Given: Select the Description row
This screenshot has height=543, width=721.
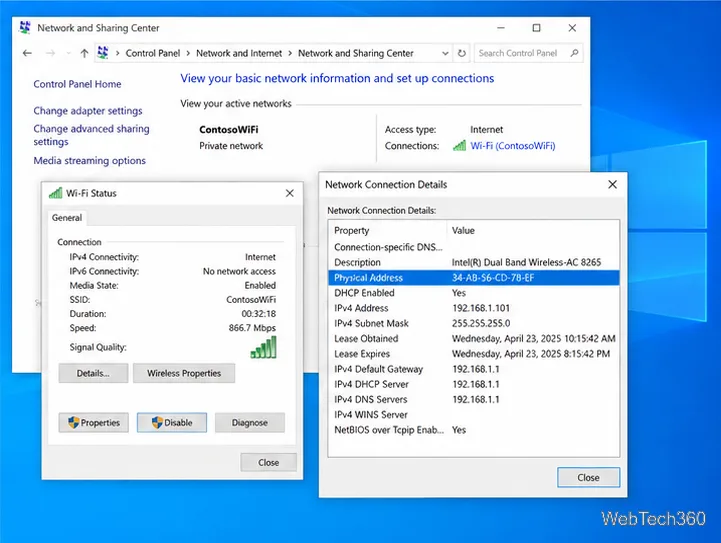Looking at the screenshot, I should click(474, 263).
